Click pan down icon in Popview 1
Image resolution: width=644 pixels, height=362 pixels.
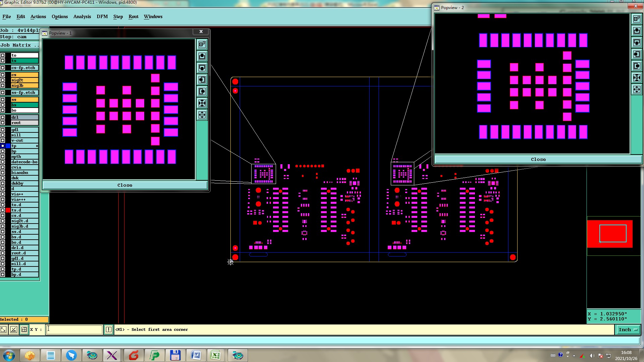tap(202, 68)
